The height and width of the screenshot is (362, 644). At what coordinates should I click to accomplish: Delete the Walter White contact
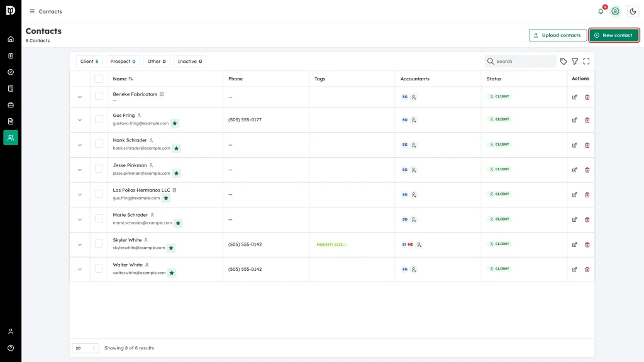[587, 270]
